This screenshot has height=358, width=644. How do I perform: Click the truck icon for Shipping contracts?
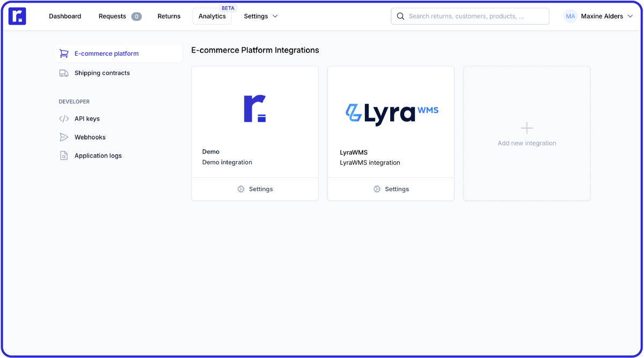(x=64, y=73)
